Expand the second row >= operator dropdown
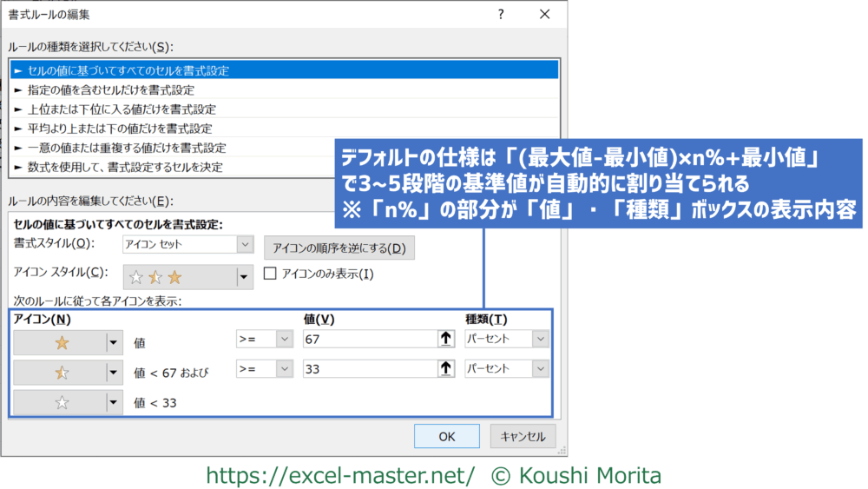The height and width of the screenshot is (489, 868). [284, 369]
